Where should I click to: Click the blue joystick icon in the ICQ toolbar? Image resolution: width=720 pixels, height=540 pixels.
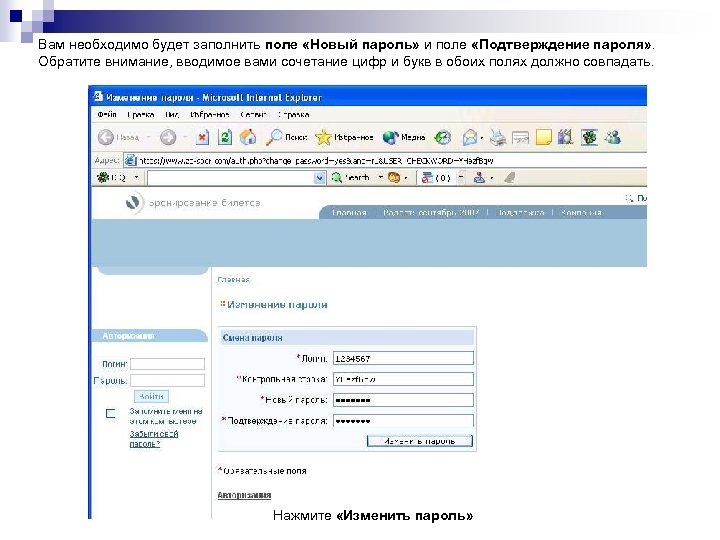(x=480, y=178)
